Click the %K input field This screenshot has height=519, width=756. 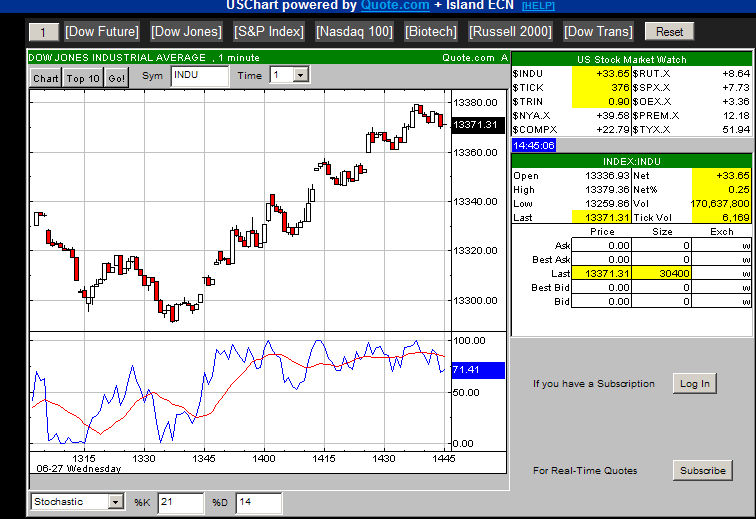coord(180,502)
